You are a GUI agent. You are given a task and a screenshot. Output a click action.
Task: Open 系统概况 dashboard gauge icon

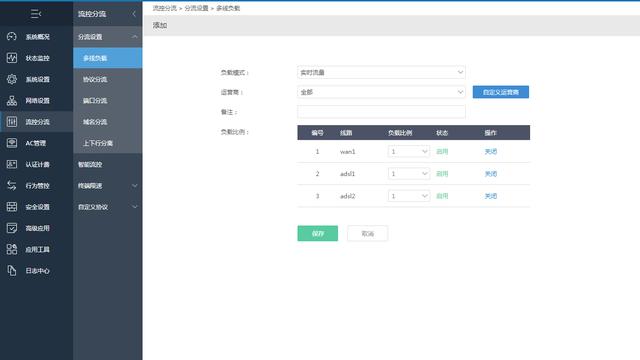[x=12, y=37]
